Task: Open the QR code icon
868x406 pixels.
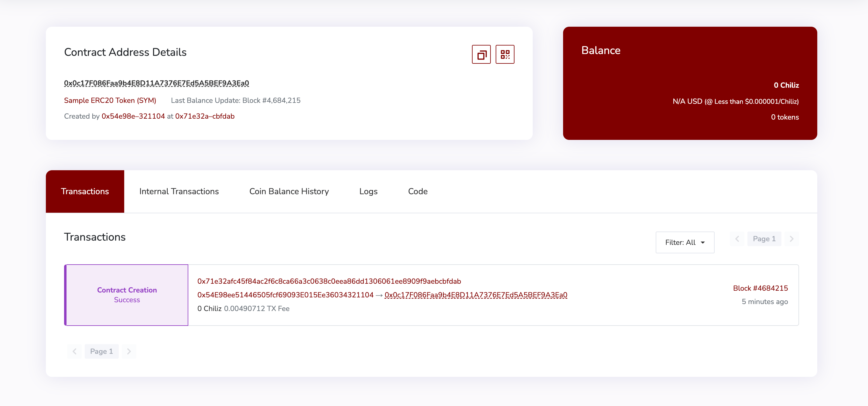Action: tap(505, 54)
